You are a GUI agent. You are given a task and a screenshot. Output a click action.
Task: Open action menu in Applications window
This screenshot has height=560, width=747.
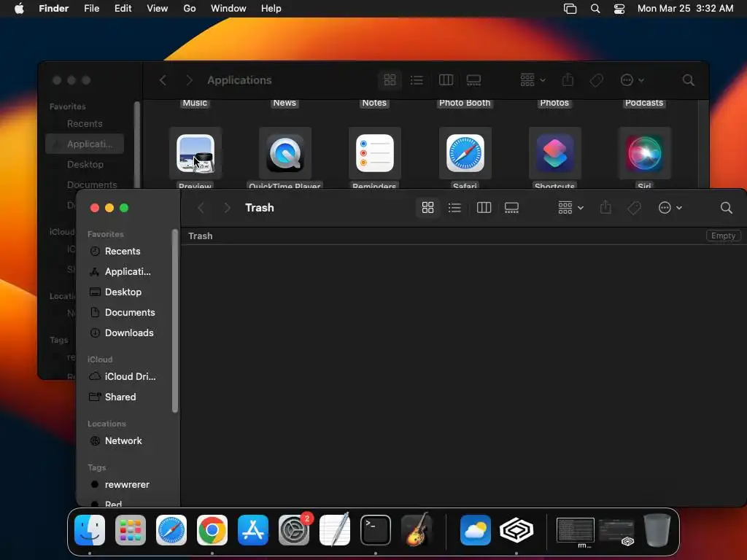(x=632, y=80)
